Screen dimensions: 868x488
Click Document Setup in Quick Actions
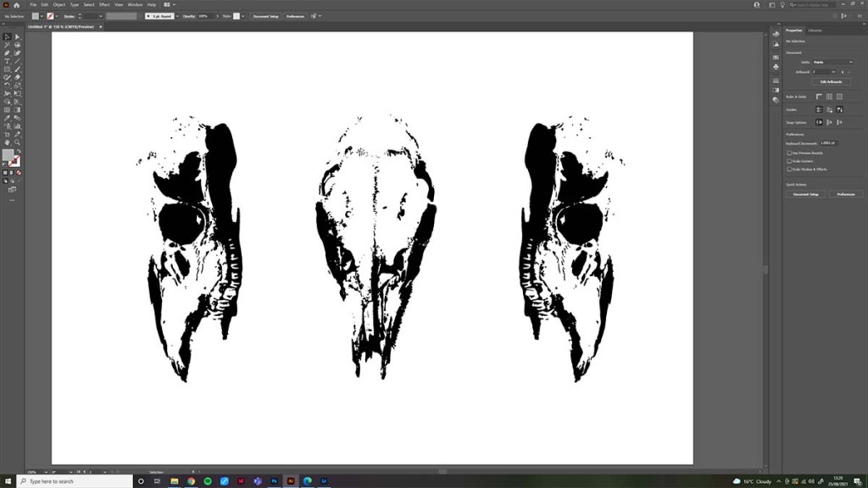[x=805, y=194]
